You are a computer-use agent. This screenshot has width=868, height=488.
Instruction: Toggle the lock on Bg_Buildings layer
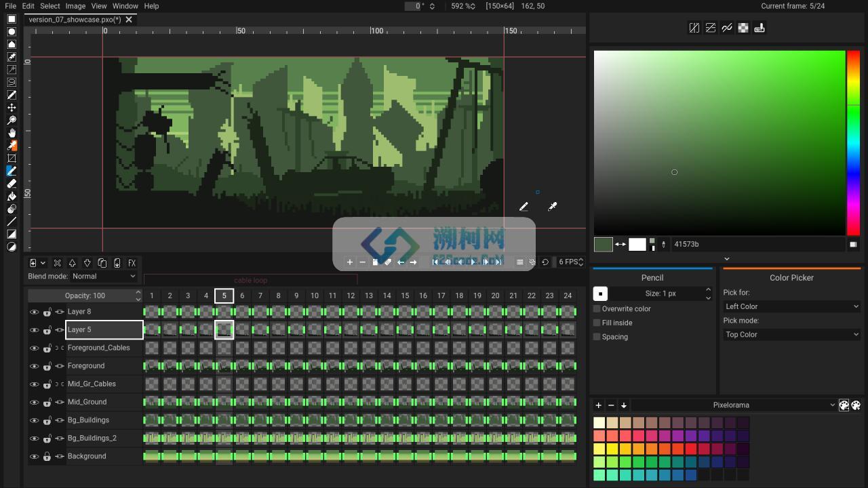tap(47, 420)
